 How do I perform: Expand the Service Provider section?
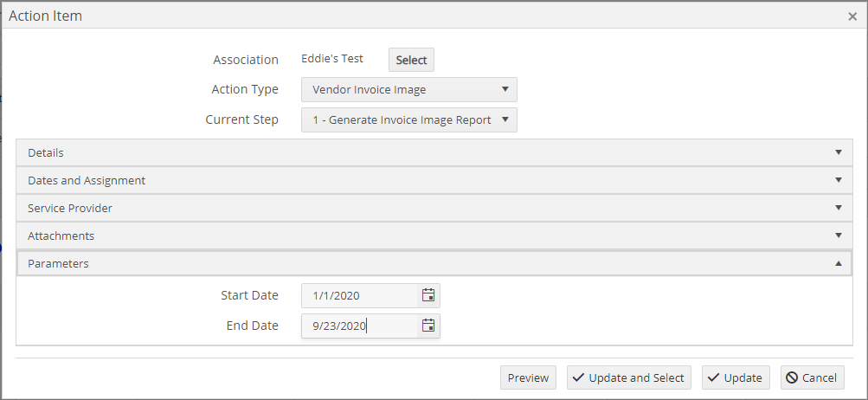tap(434, 208)
